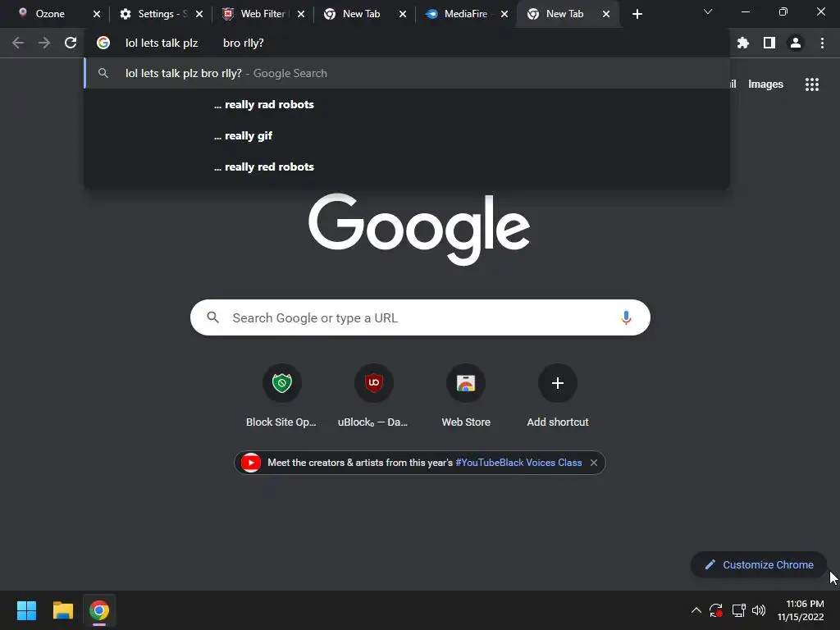Start voice search with microphone icon

point(626,317)
